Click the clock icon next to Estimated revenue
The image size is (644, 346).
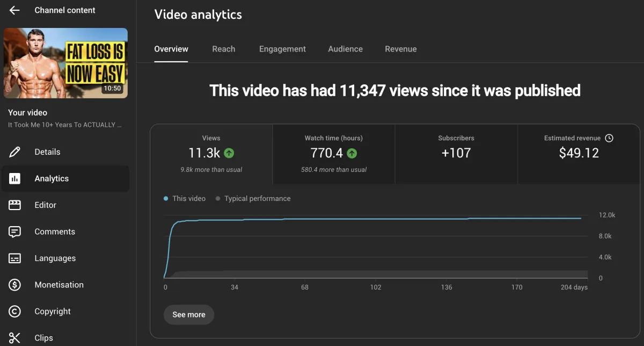click(x=609, y=138)
